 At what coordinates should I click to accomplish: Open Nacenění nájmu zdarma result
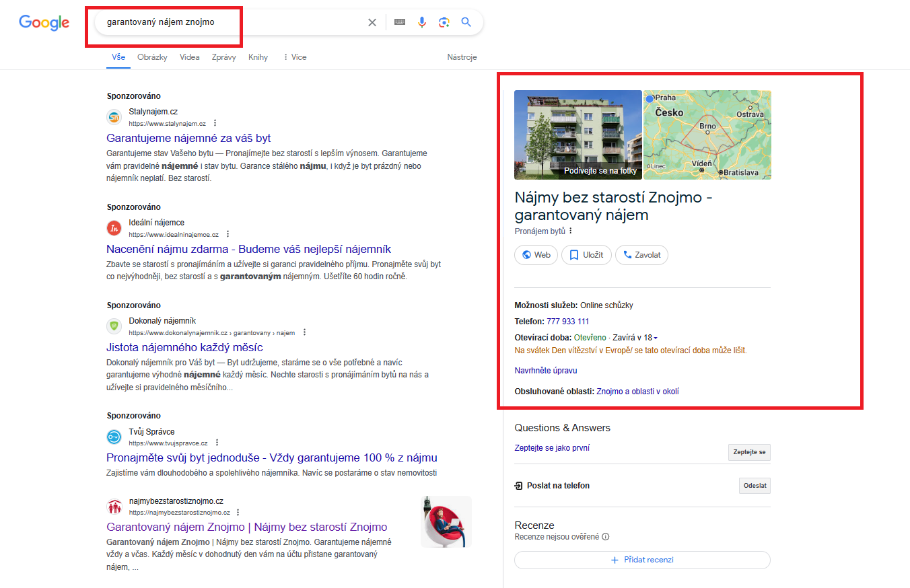tap(248, 249)
